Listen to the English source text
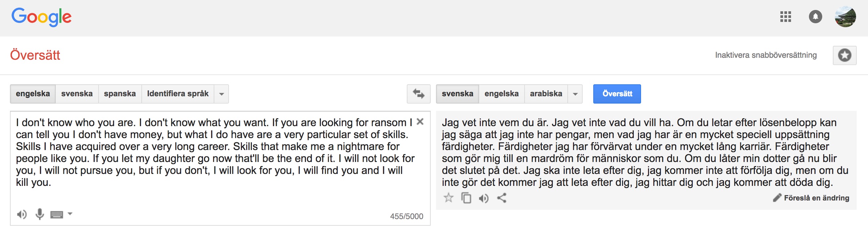Screen dimensions: 868x237 point(22,214)
